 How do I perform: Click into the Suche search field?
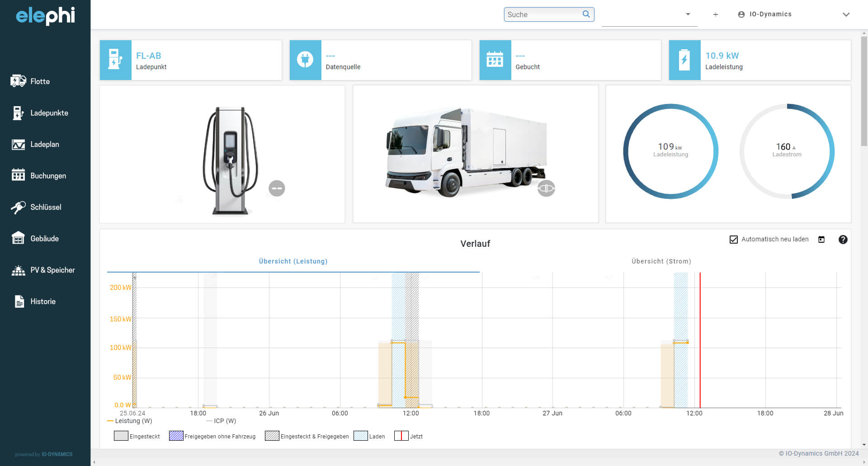coord(542,14)
